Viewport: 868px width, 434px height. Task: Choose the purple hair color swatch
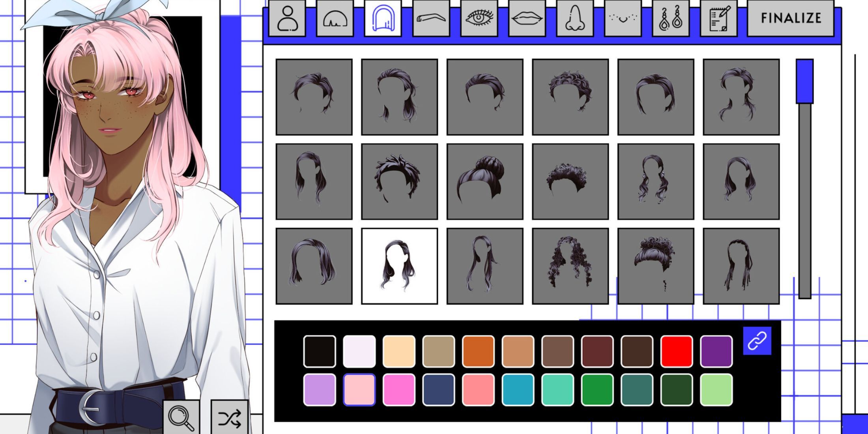(x=716, y=351)
